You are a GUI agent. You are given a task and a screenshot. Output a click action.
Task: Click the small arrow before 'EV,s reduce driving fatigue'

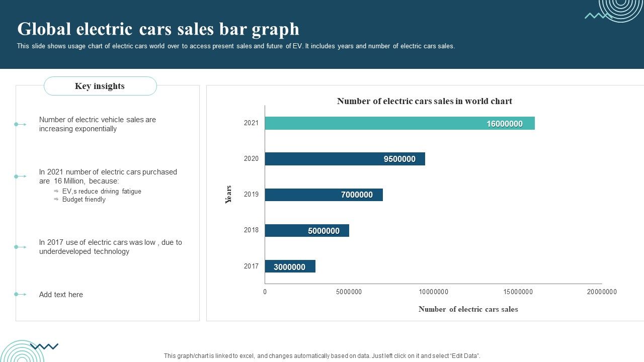56,192
